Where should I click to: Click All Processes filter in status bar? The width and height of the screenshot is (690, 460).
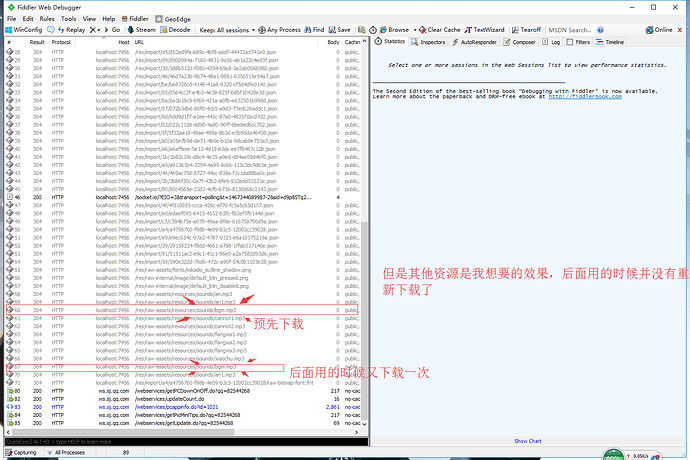[66, 453]
